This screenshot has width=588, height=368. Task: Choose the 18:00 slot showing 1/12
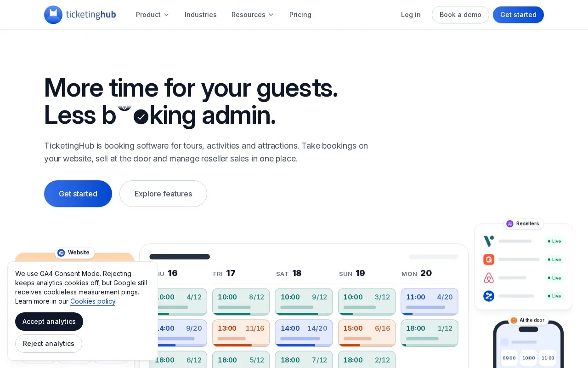(x=430, y=333)
